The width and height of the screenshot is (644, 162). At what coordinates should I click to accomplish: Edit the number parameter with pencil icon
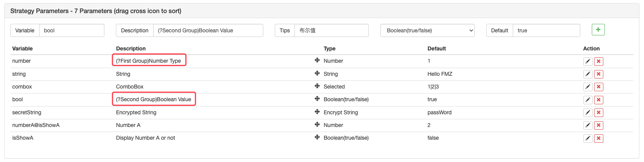click(x=588, y=61)
